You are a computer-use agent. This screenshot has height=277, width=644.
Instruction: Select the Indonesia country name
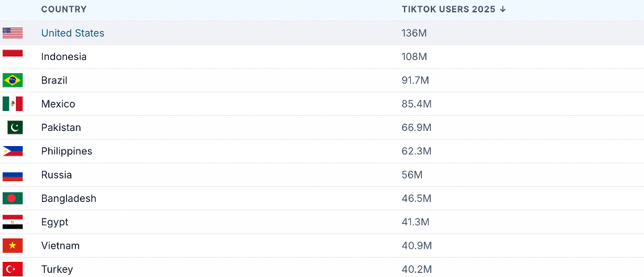point(64,57)
